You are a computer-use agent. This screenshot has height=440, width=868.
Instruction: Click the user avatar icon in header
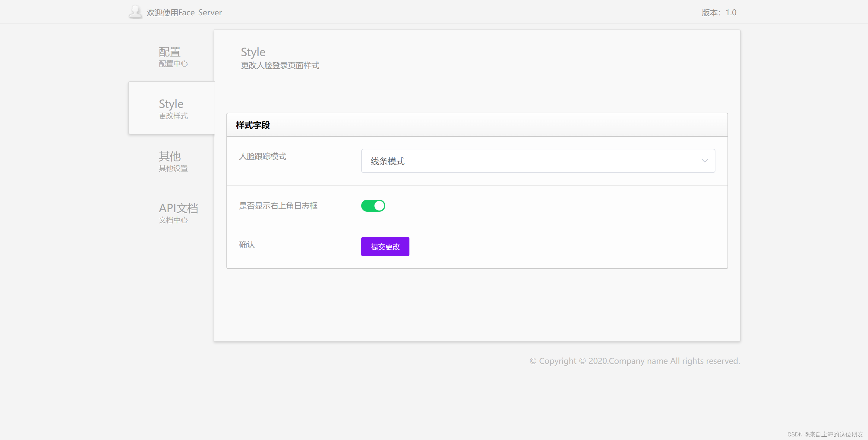click(135, 12)
